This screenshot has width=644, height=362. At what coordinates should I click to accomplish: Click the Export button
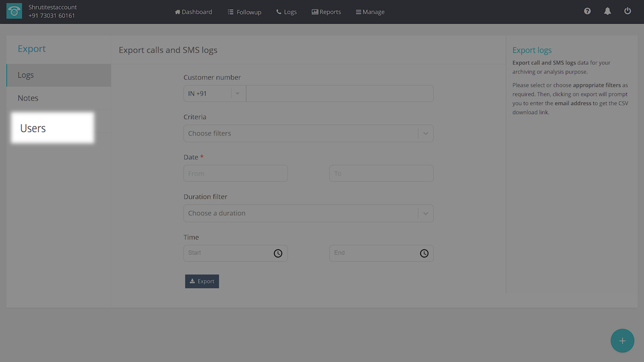pos(202,281)
